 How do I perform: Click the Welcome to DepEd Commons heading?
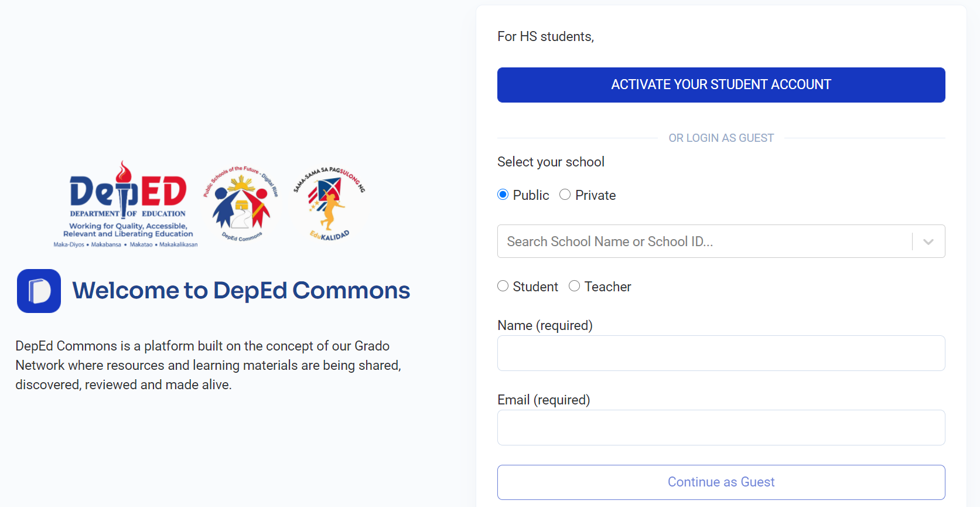pyautogui.click(x=241, y=290)
